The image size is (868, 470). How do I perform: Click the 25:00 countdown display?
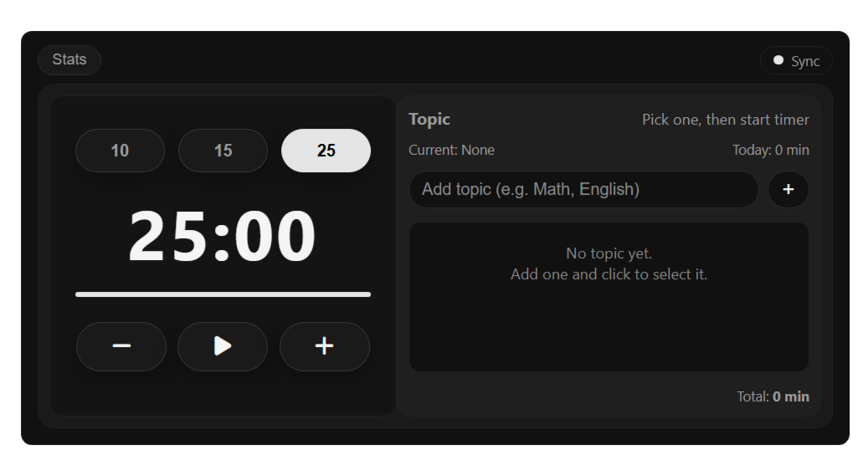click(222, 236)
